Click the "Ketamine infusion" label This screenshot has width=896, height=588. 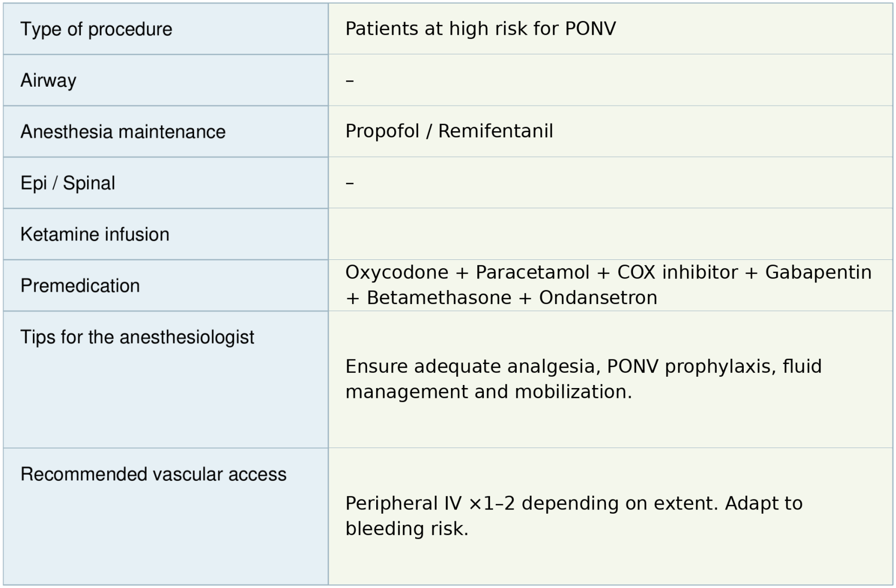[95, 234]
